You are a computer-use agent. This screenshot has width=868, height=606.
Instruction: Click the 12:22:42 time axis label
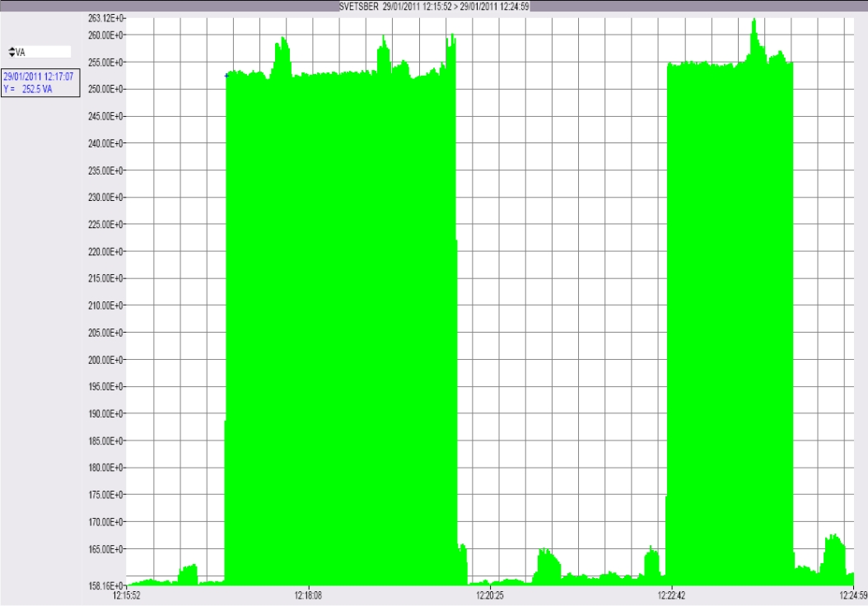tap(671, 595)
